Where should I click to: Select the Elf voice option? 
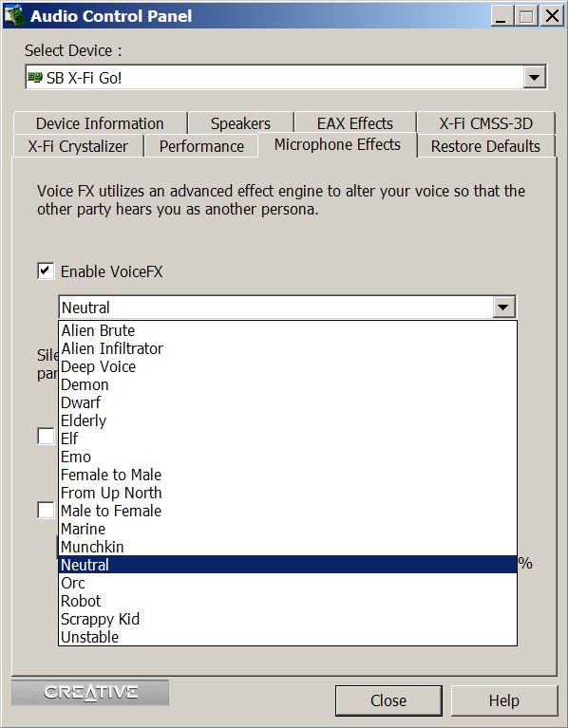[288, 439]
